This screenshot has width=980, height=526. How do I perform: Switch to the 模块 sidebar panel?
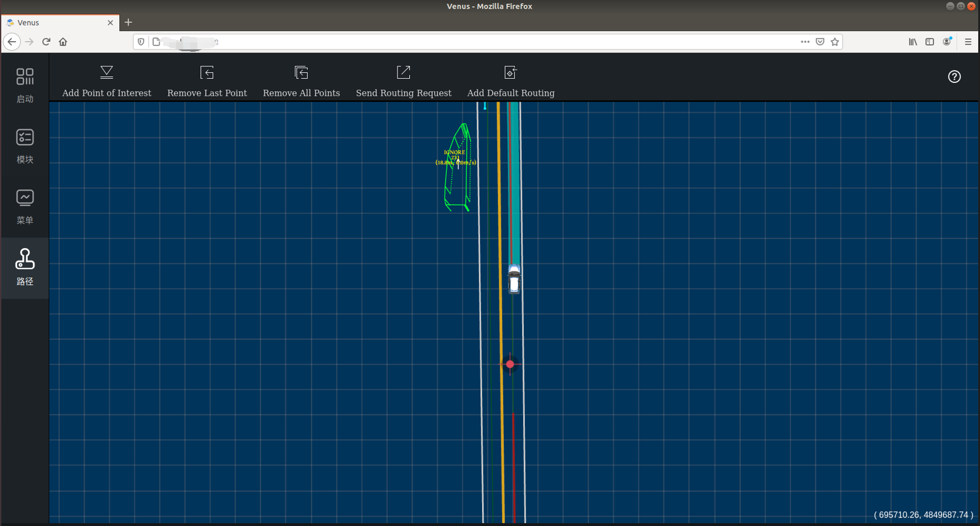pyautogui.click(x=25, y=146)
